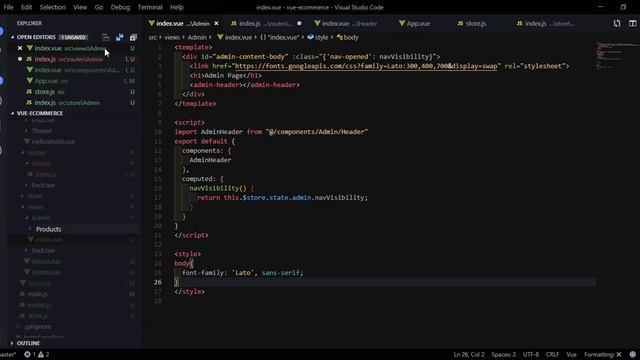
Task: Open index.vue components entry in Open Editors
Action: [73, 70]
